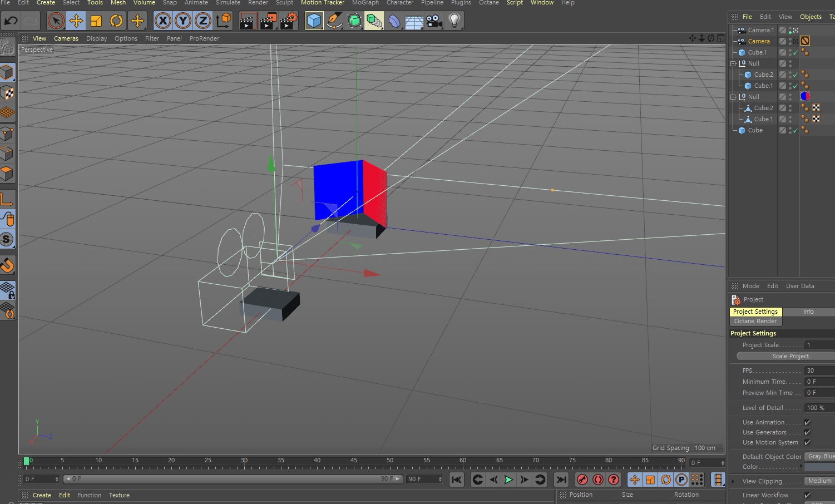Toggle X-axis lock icon

coord(162,21)
